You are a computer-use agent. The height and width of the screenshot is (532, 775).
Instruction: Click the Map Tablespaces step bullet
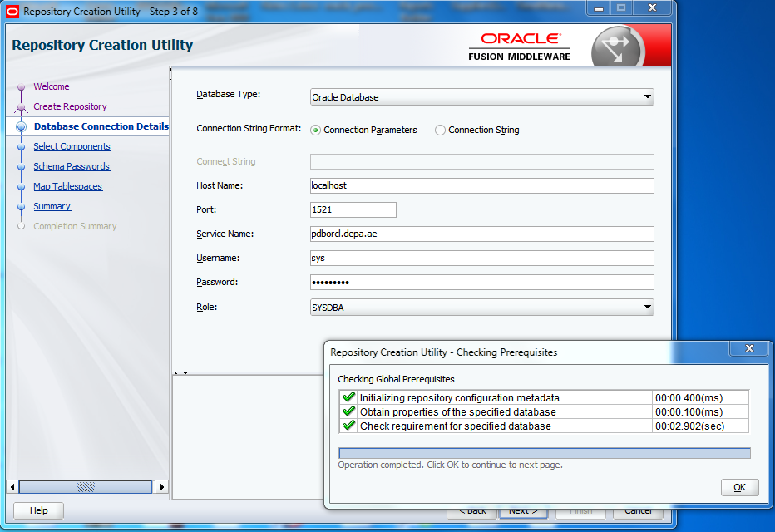click(21, 187)
